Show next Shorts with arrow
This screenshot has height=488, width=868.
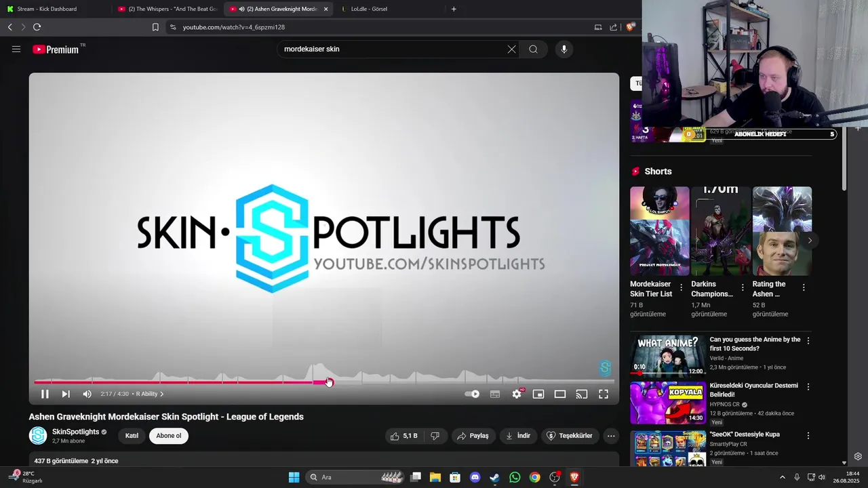coord(809,240)
